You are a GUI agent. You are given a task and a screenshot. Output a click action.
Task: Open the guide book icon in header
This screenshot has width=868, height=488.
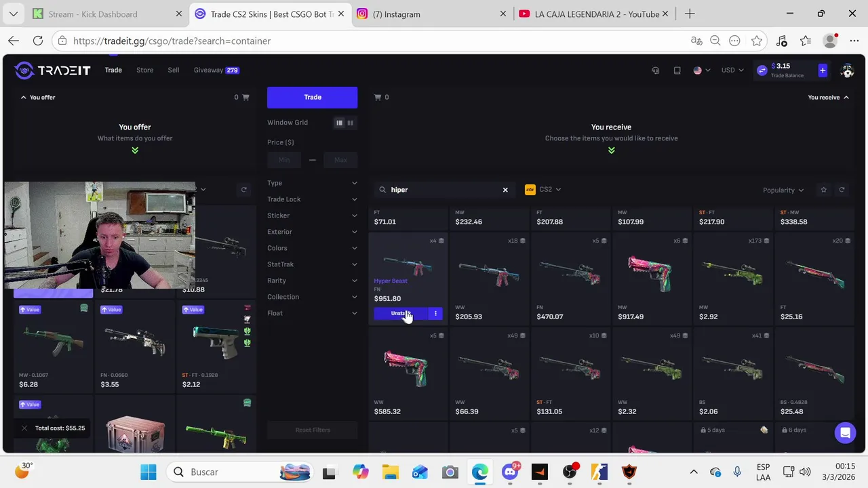(x=677, y=70)
